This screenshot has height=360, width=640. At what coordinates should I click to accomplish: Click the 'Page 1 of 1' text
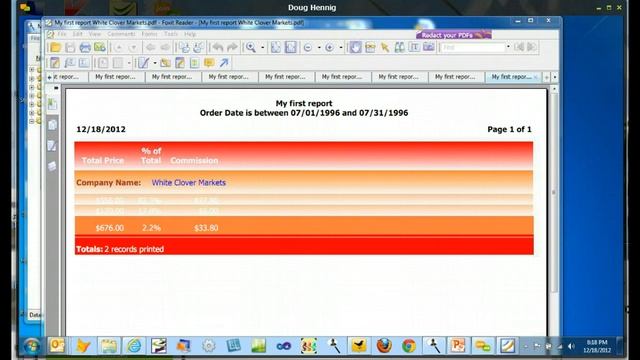tap(509, 129)
